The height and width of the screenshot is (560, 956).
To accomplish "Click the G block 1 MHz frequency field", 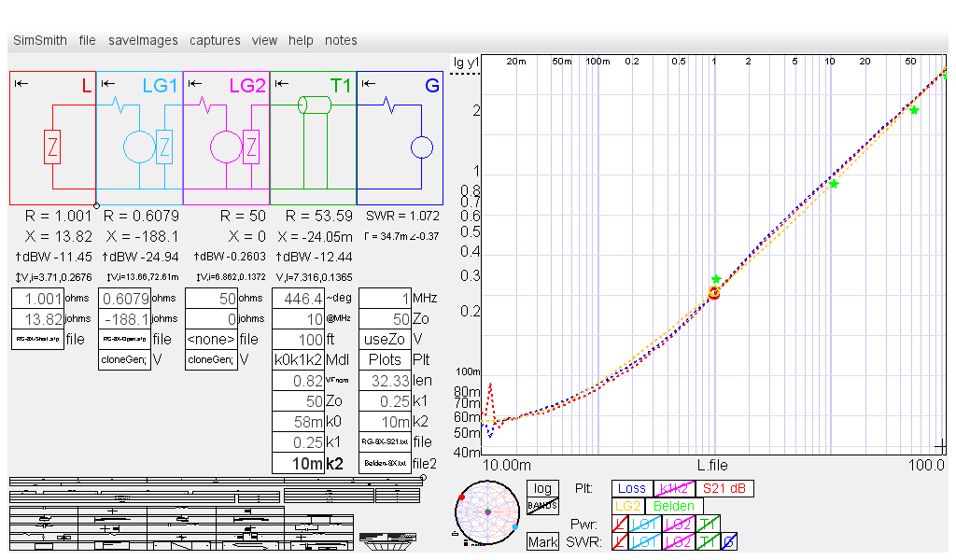I will point(385,299).
